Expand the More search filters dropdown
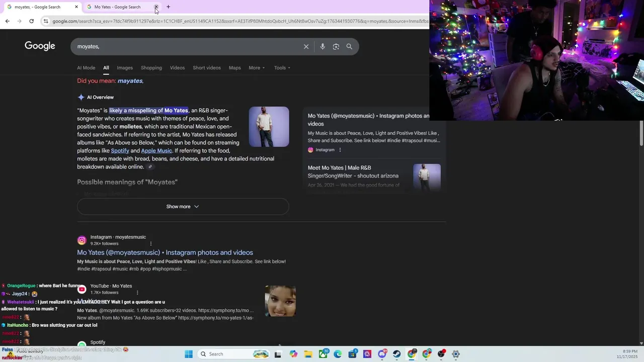This screenshot has height=362, width=644. pos(257,68)
